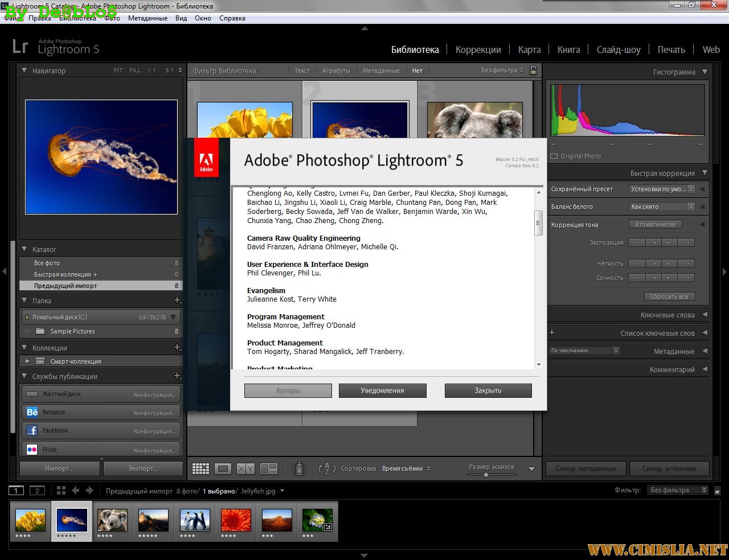This screenshot has height=560, width=729.
Task: Reverse sort direction A-Z icon
Action: pos(327,468)
